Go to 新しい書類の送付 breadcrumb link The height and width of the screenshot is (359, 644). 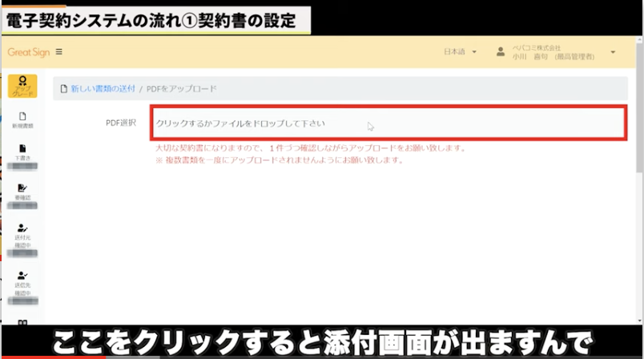[103, 88]
